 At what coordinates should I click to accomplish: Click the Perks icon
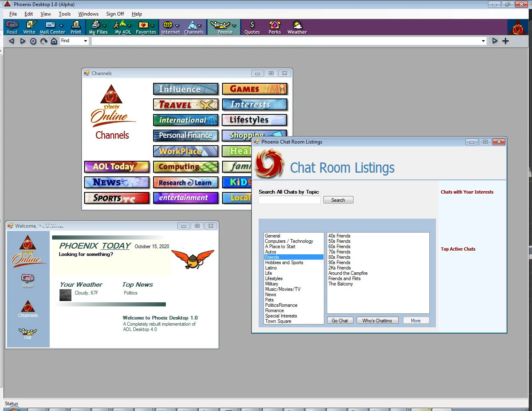pos(274,27)
